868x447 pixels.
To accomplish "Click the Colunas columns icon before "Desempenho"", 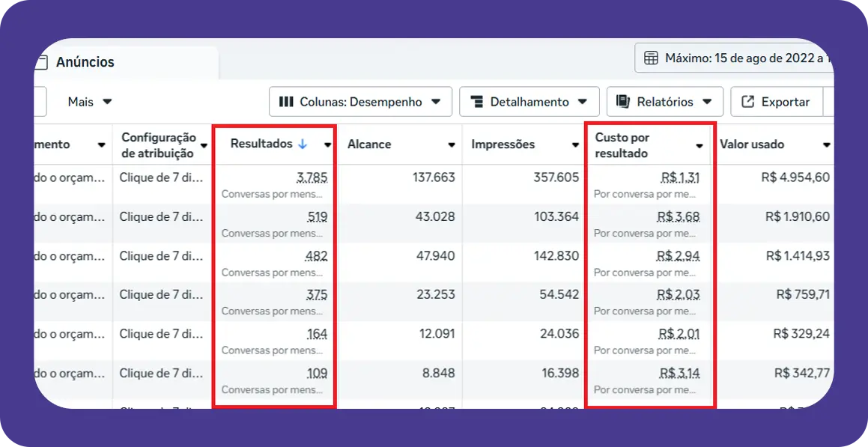I will pos(287,102).
